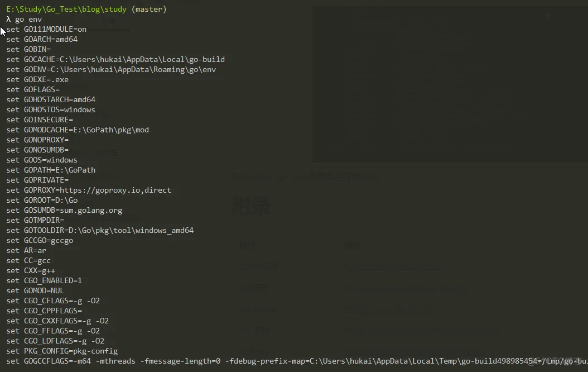
Task: Select the line set GO111MODULE=on
Action: [46, 29]
